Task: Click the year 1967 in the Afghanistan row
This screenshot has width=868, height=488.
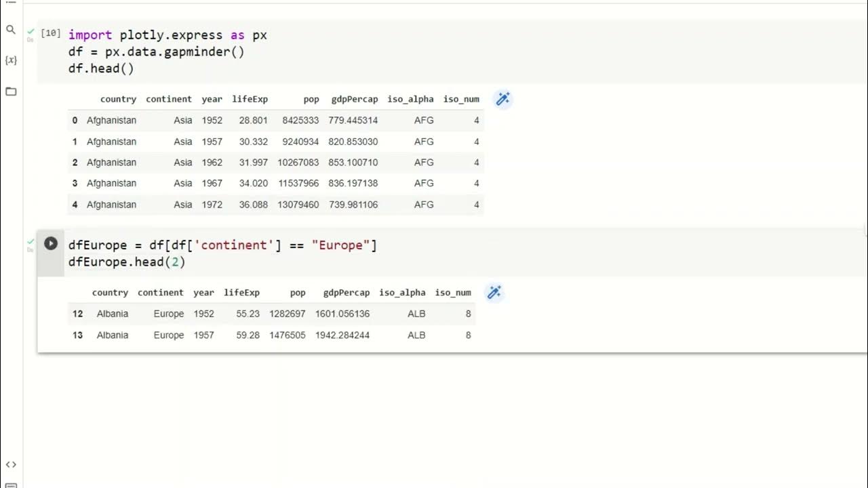Action: click(x=212, y=184)
